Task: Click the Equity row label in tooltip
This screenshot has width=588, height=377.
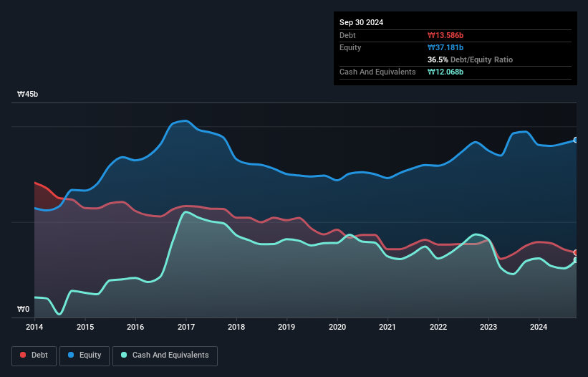Action: click(x=350, y=47)
